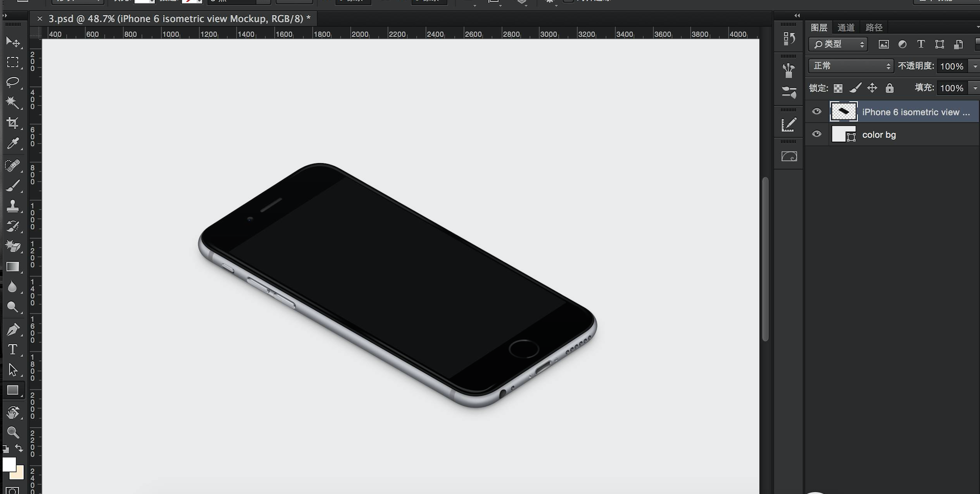Choose the Crop tool
The height and width of the screenshot is (494, 980).
tap(13, 123)
